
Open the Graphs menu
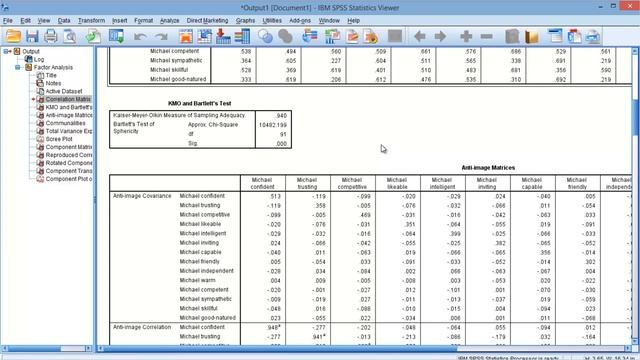245,20
